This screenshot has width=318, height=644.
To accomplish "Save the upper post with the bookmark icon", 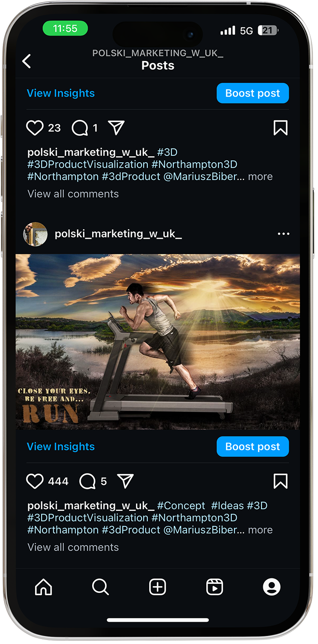I will coord(280,128).
